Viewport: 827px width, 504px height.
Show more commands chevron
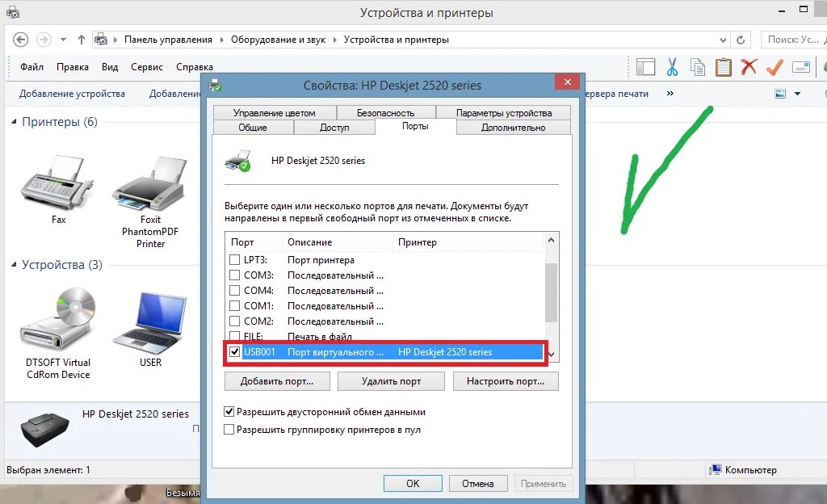click(670, 94)
